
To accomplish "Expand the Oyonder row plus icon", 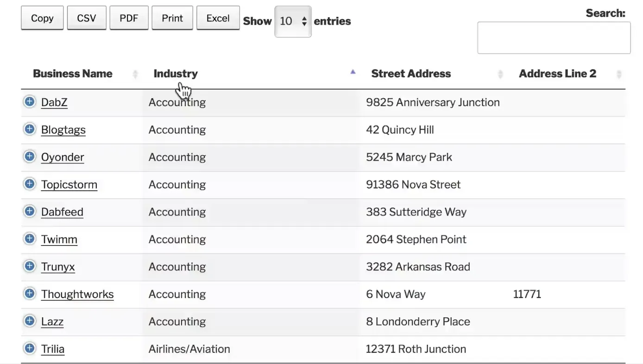I will [29, 157].
